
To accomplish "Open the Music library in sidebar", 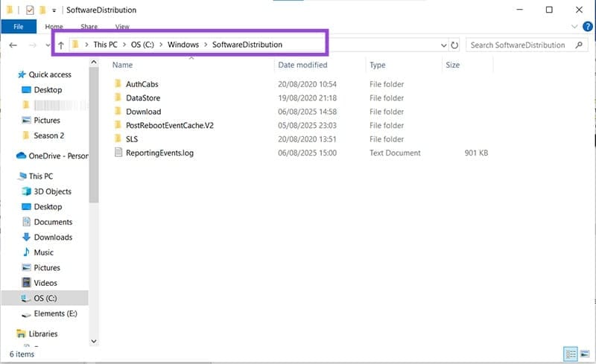I will click(x=45, y=252).
